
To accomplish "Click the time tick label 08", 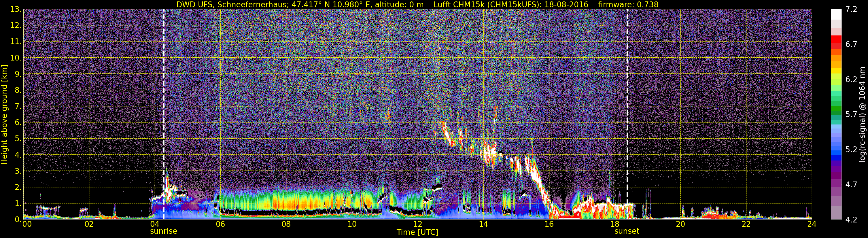I will coord(286,224).
